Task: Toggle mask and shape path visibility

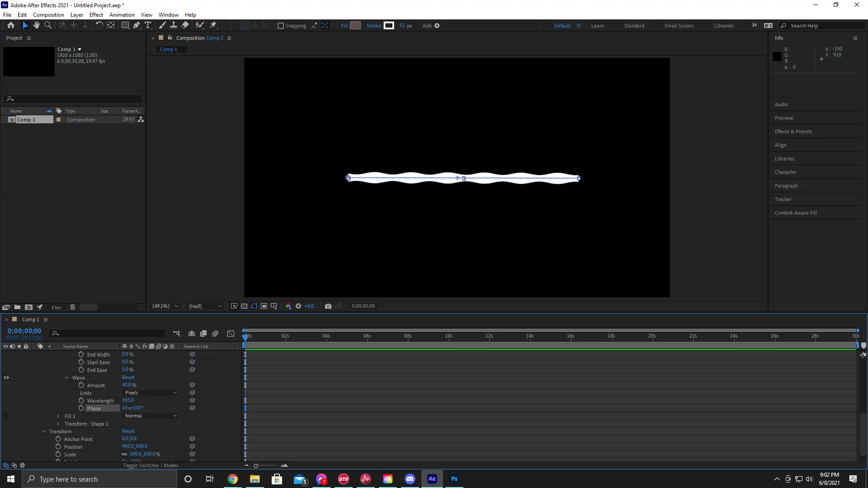Action: (254, 306)
